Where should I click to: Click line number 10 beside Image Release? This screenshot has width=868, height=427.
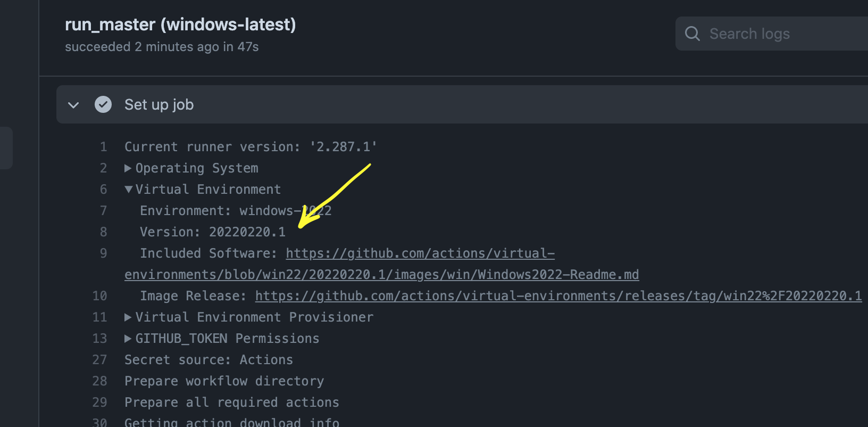pos(99,295)
